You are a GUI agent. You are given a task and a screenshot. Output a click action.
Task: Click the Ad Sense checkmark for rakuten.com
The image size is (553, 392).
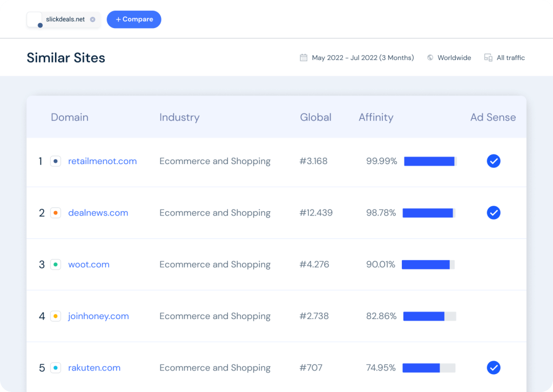coord(494,368)
